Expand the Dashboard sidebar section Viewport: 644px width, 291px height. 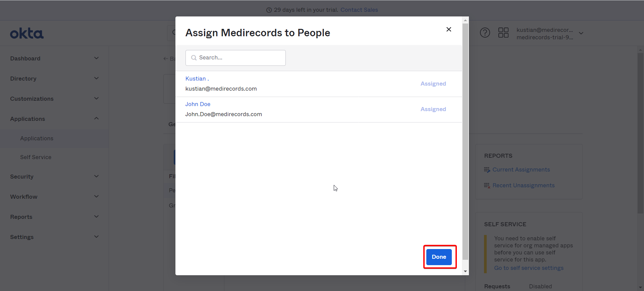coord(96,58)
